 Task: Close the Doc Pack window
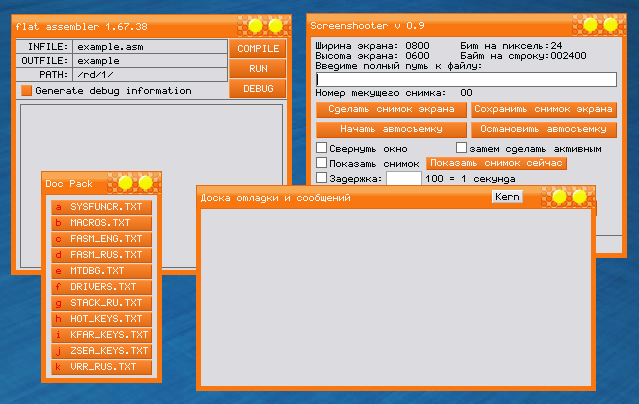pyautogui.click(x=145, y=183)
